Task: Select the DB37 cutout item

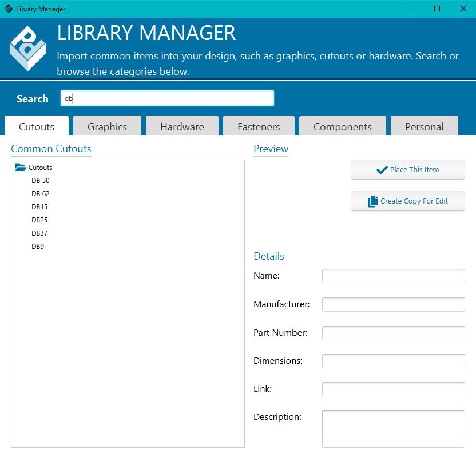Action: pyautogui.click(x=39, y=233)
